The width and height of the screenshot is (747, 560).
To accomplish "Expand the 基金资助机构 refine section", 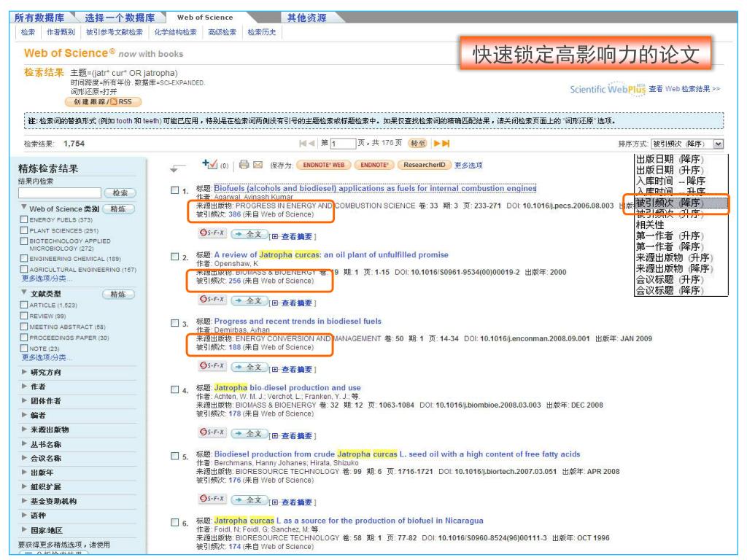I will tap(24, 501).
